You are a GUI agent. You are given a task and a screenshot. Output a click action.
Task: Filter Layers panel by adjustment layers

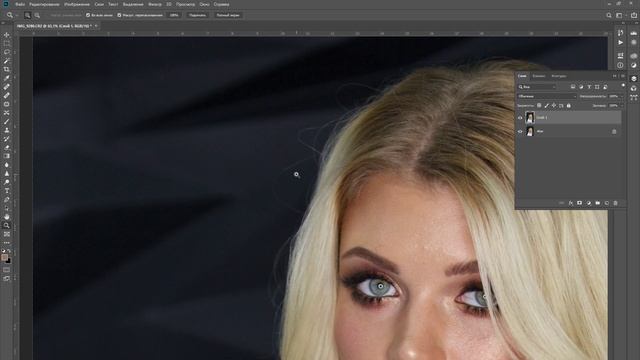point(581,87)
